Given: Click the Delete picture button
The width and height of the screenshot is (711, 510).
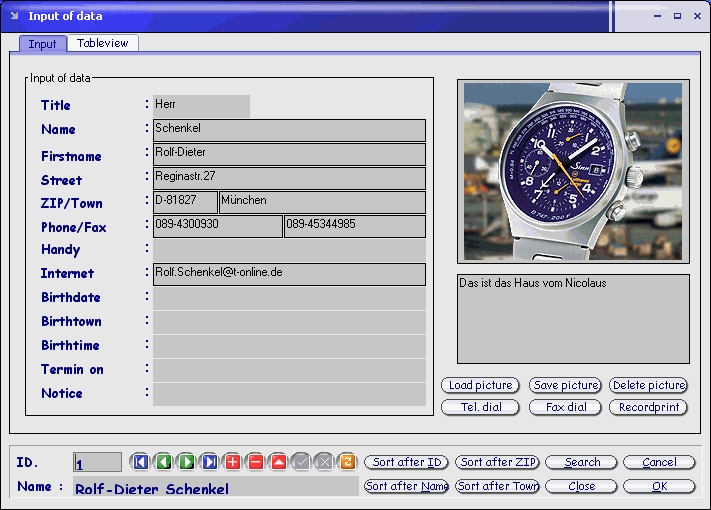Looking at the screenshot, I should [648, 385].
